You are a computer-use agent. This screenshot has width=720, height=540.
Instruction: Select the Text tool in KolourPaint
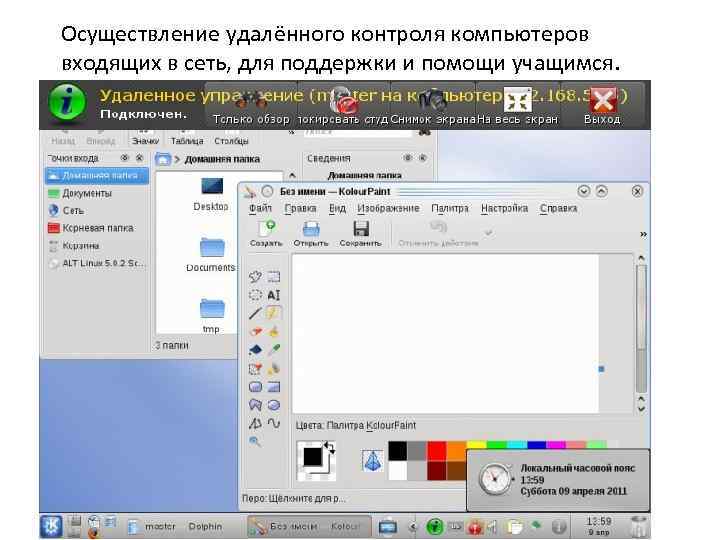[274, 295]
